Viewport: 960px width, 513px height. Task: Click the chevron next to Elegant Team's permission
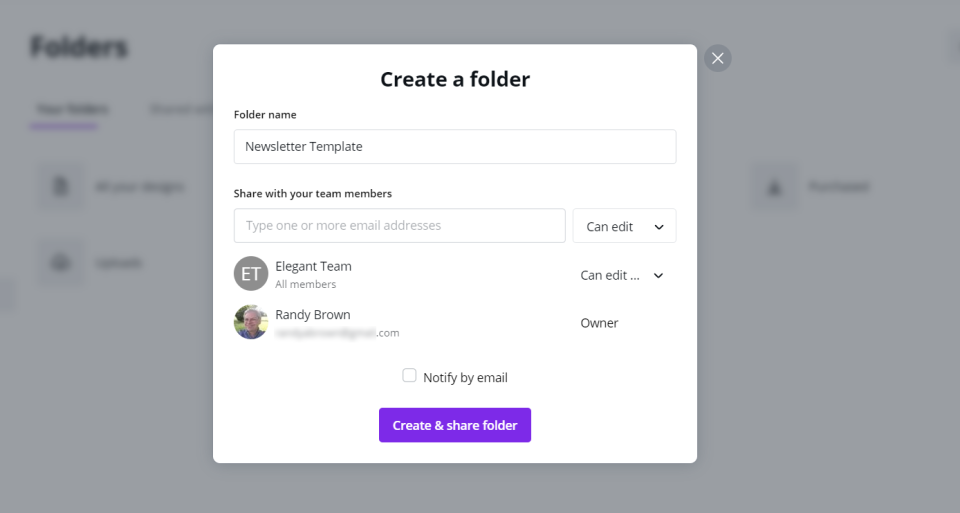(658, 276)
